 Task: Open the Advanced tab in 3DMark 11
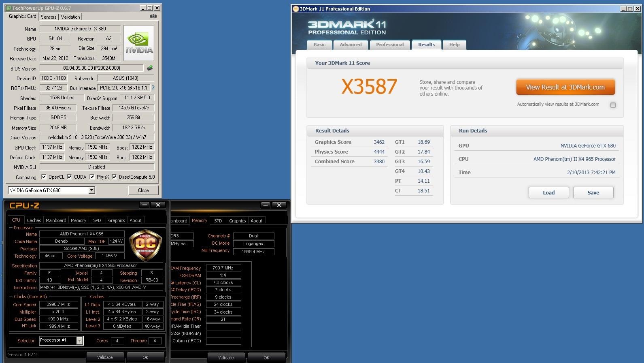(x=351, y=45)
